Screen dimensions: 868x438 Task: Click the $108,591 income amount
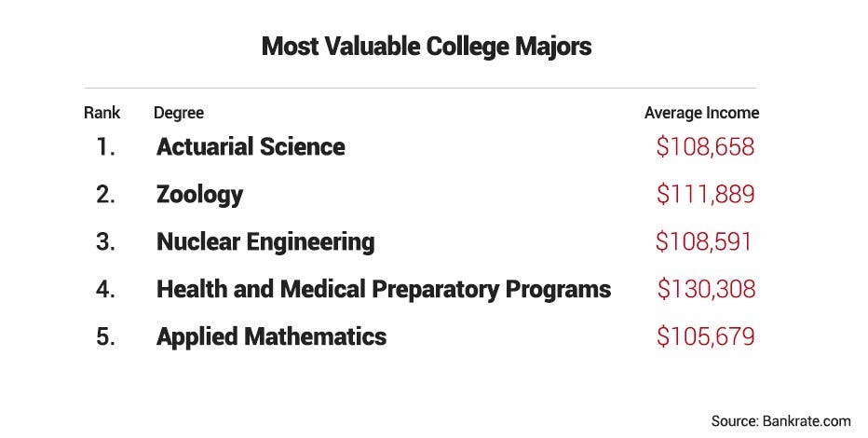703,242
